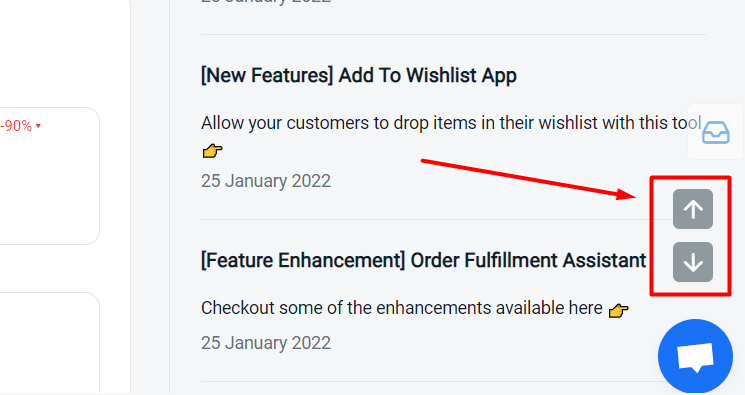745x395 pixels.
Task: Select the white card containing -90%
Action: (x=49, y=176)
